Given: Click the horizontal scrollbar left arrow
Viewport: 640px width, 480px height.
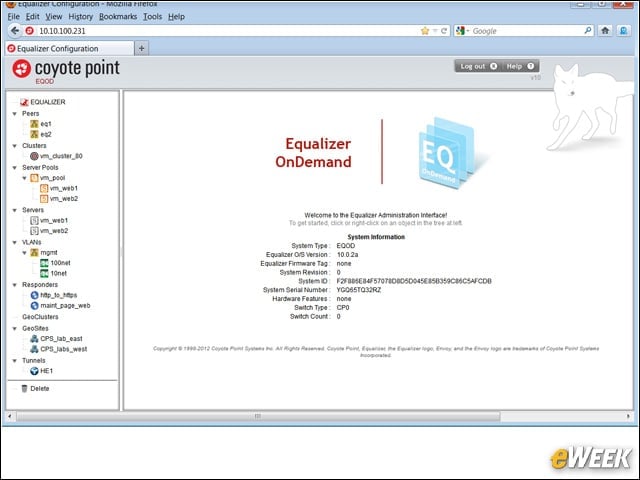Looking at the screenshot, I should [x=10, y=416].
